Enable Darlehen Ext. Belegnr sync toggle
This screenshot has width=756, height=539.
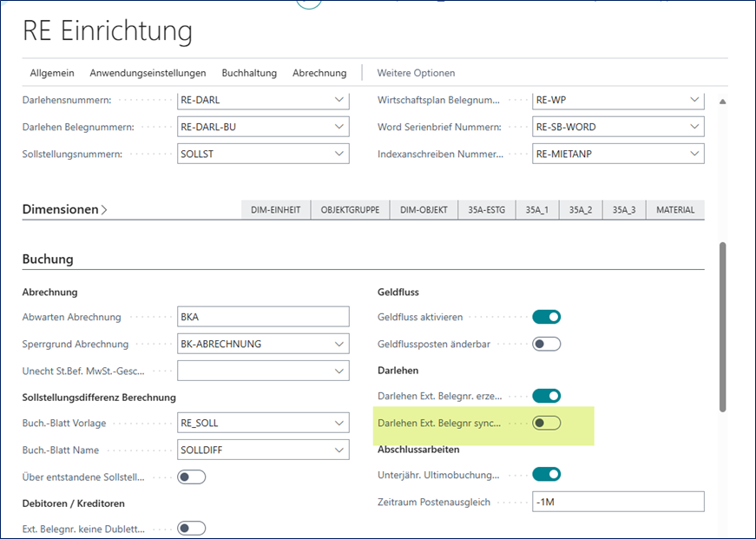[x=546, y=423]
